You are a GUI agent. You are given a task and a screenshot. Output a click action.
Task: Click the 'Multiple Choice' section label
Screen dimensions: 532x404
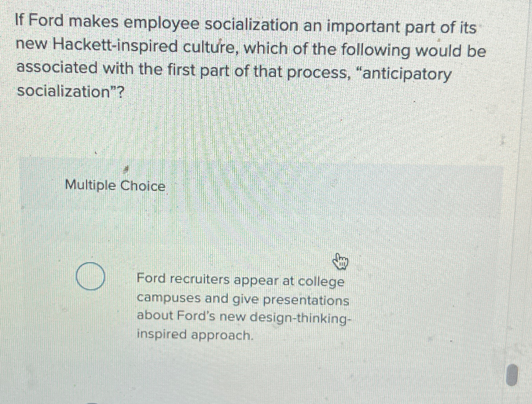(x=115, y=186)
